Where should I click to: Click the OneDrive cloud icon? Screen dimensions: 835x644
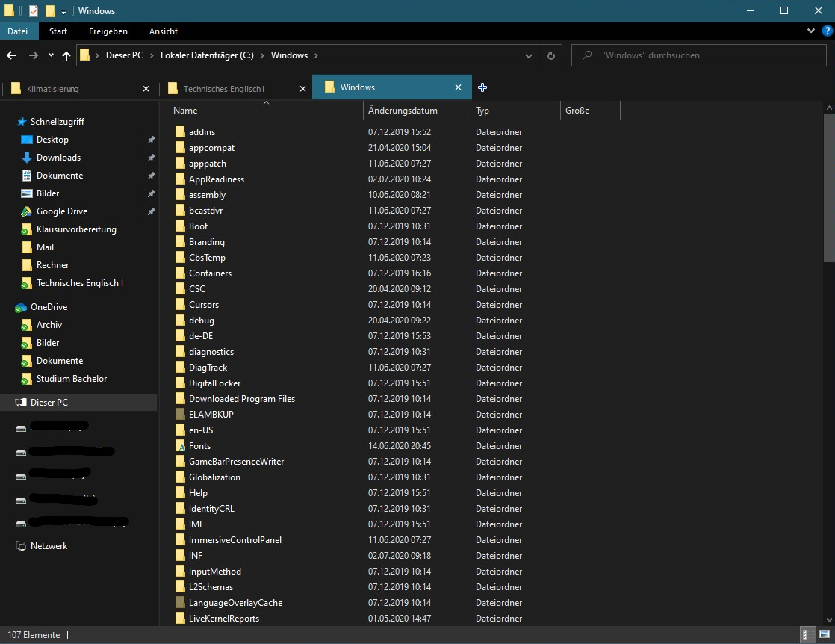click(21, 307)
